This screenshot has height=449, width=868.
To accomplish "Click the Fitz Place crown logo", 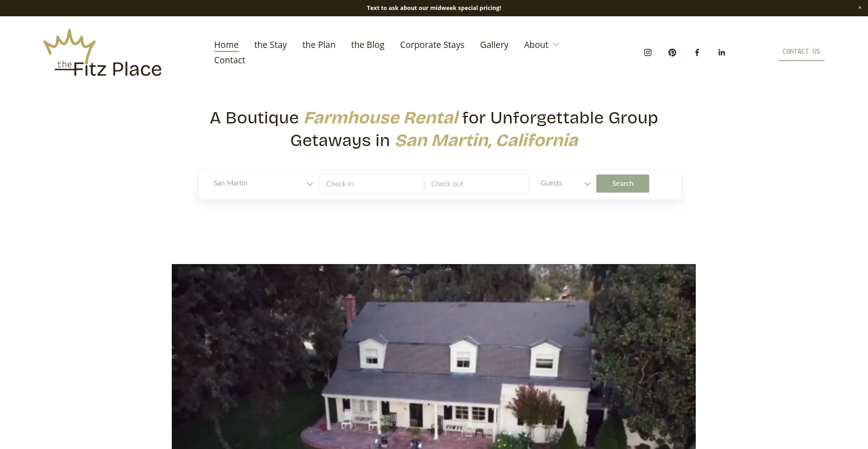I will point(103,53).
